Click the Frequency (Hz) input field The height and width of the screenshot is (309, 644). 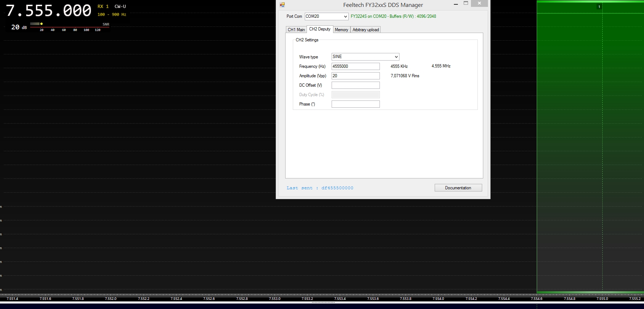pos(356,66)
